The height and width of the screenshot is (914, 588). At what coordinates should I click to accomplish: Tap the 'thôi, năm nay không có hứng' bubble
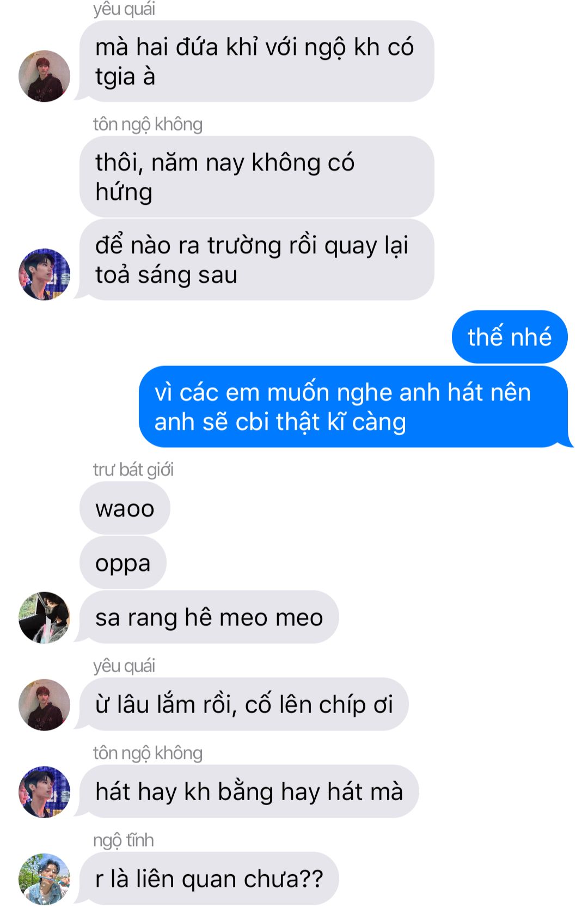[256, 176]
